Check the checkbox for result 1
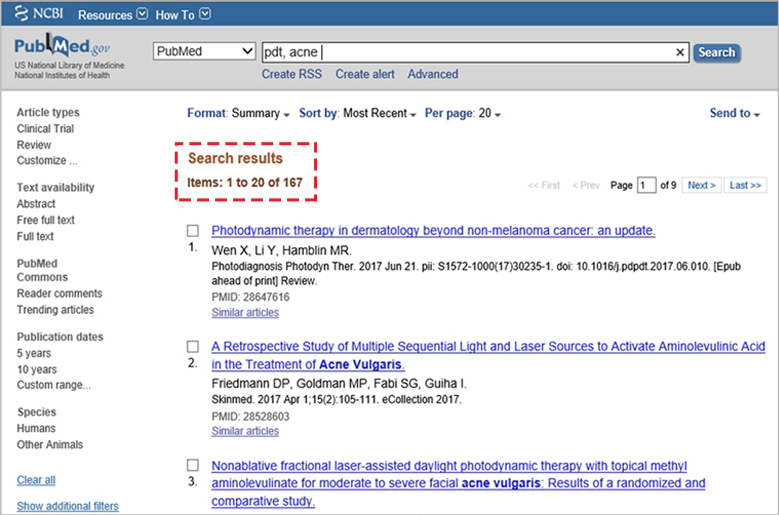The height and width of the screenshot is (515, 779). tap(193, 230)
